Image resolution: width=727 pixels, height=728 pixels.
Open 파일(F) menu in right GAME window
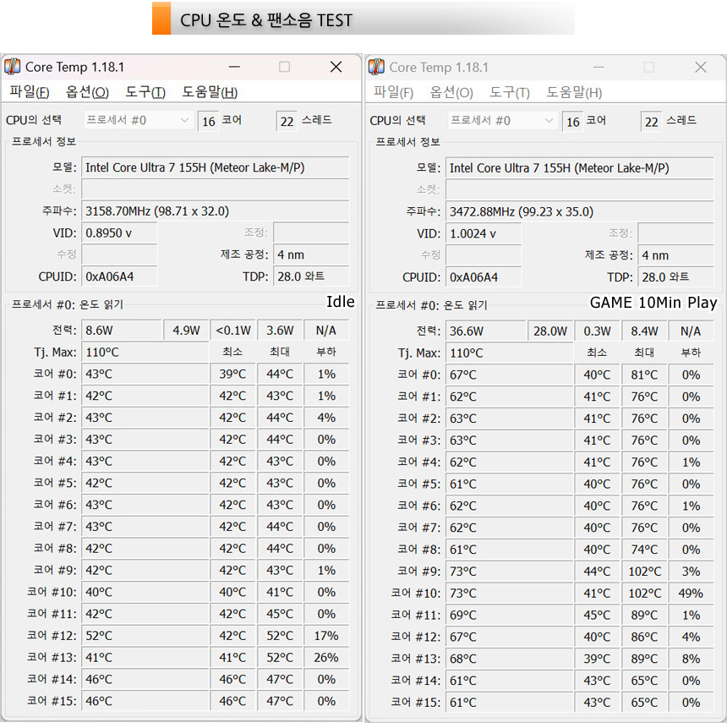pos(393,92)
